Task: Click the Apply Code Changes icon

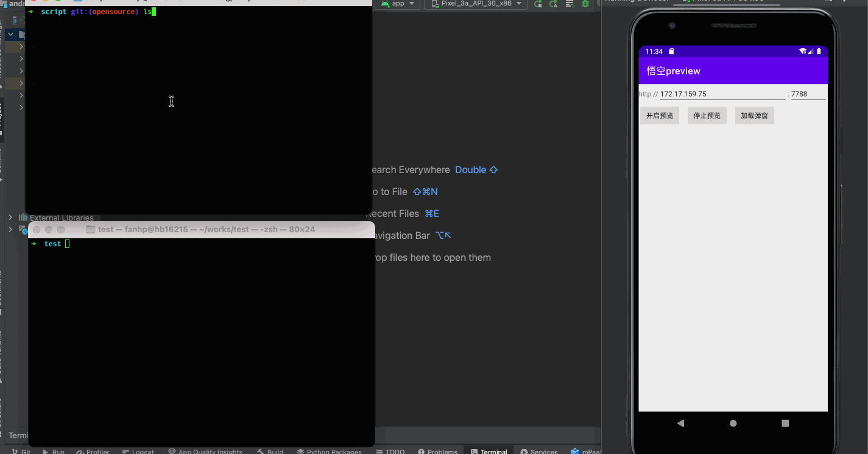Action: [553, 4]
